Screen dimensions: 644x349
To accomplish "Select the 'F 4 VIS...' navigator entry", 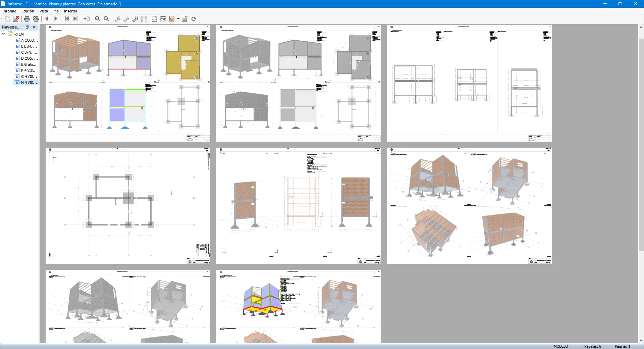I will [x=26, y=70].
